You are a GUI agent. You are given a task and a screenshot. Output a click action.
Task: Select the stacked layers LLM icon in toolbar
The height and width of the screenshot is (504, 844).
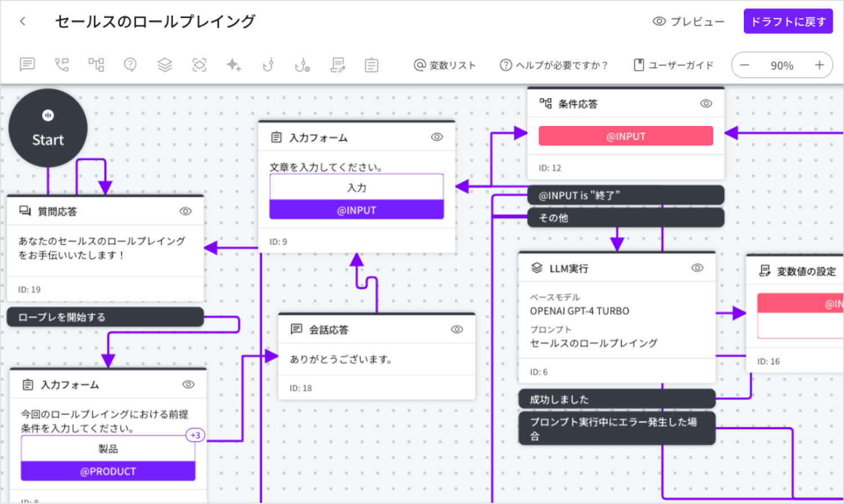(165, 65)
